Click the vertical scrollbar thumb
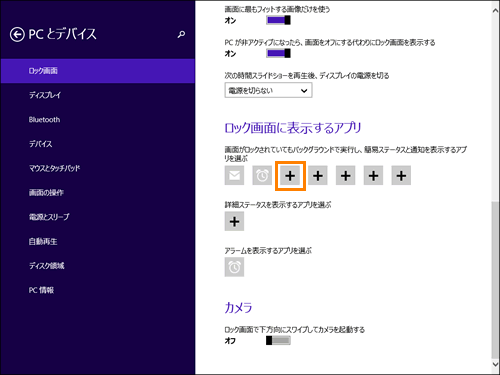The image size is (500, 375). click(495, 279)
